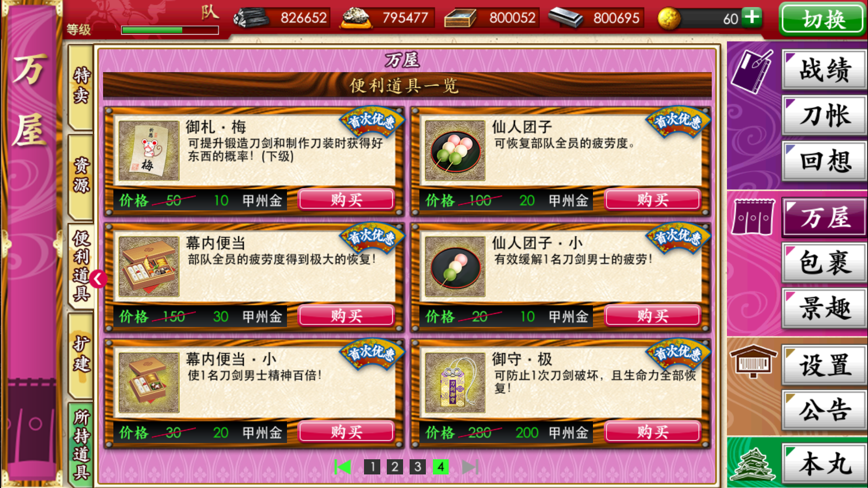
Task: Buy the 仙人团子 item with 购买
Action: pos(653,200)
